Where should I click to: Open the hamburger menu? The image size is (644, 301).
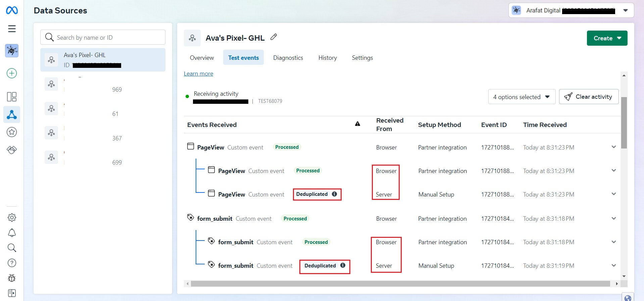[12, 29]
